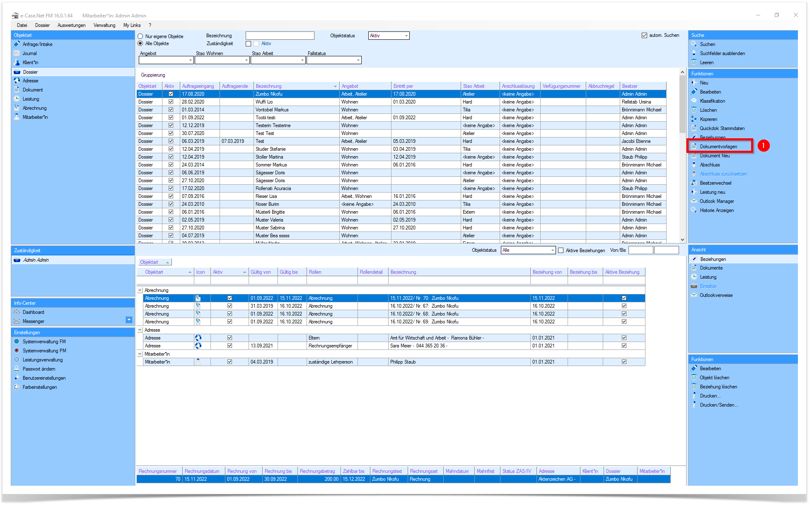Click the Klient*in person icon
The height and width of the screenshot is (506, 812).
tap(17, 62)
